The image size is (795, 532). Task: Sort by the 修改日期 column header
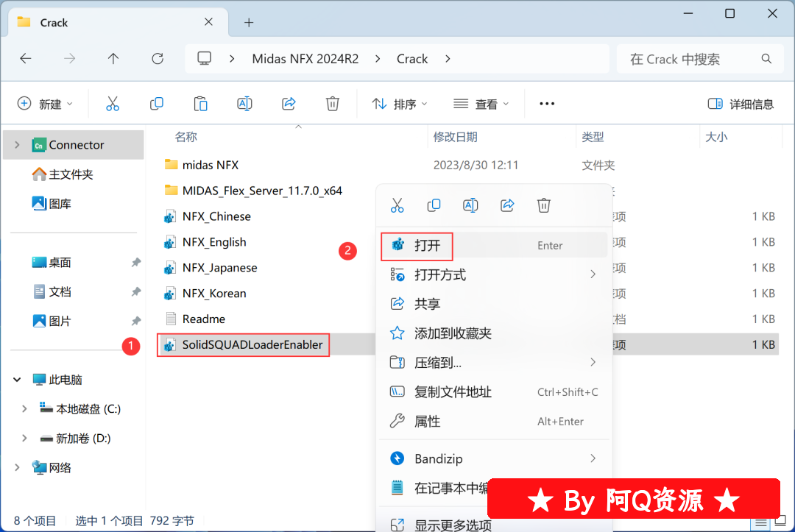pos(455,137)
